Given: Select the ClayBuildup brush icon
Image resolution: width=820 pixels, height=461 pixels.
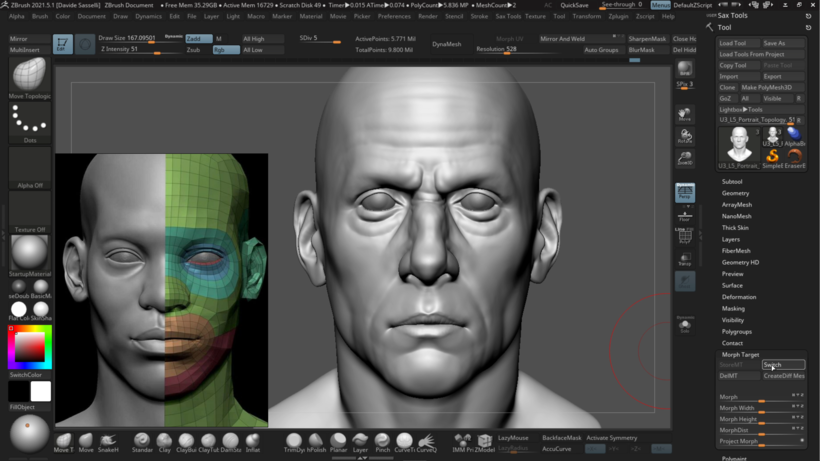Looking at the screenshot, I should (x=186, y=440).
